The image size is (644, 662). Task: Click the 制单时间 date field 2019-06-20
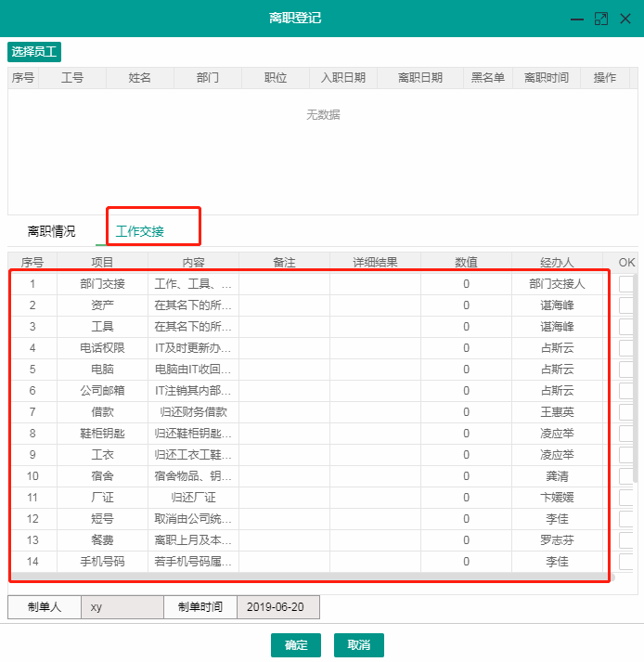tap(277, 607)
